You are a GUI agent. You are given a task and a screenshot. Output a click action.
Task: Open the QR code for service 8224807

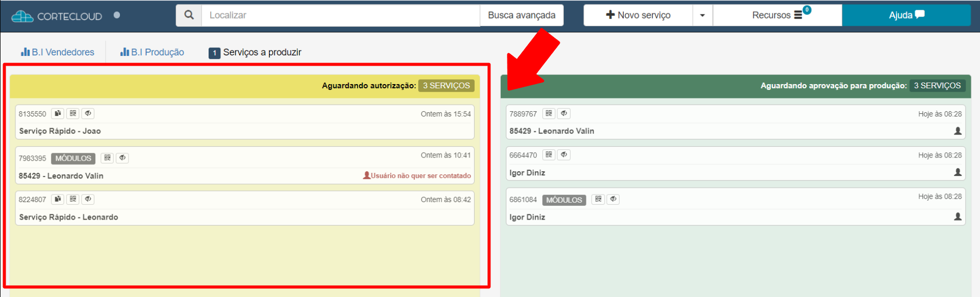coord(73,199)
